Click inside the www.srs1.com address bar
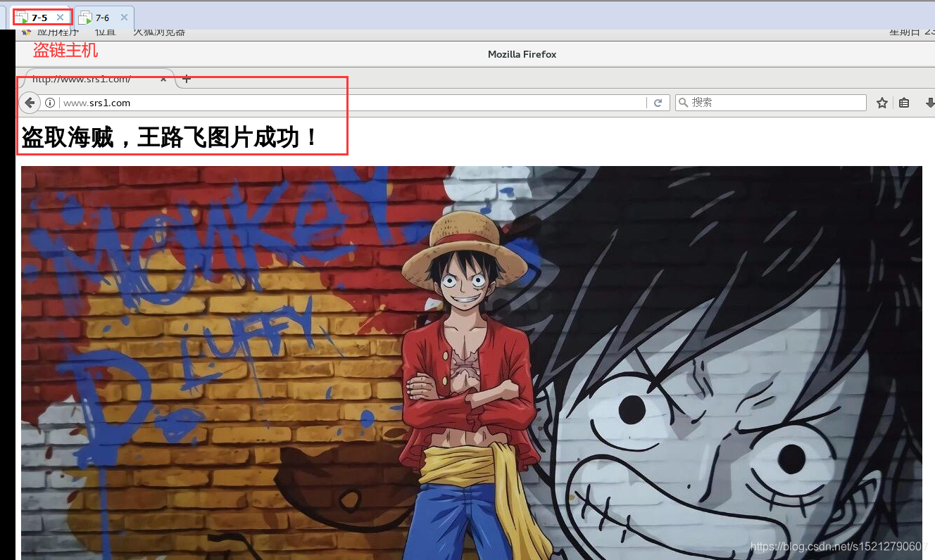This screenshot has height=560, width=935. (282, 102)
